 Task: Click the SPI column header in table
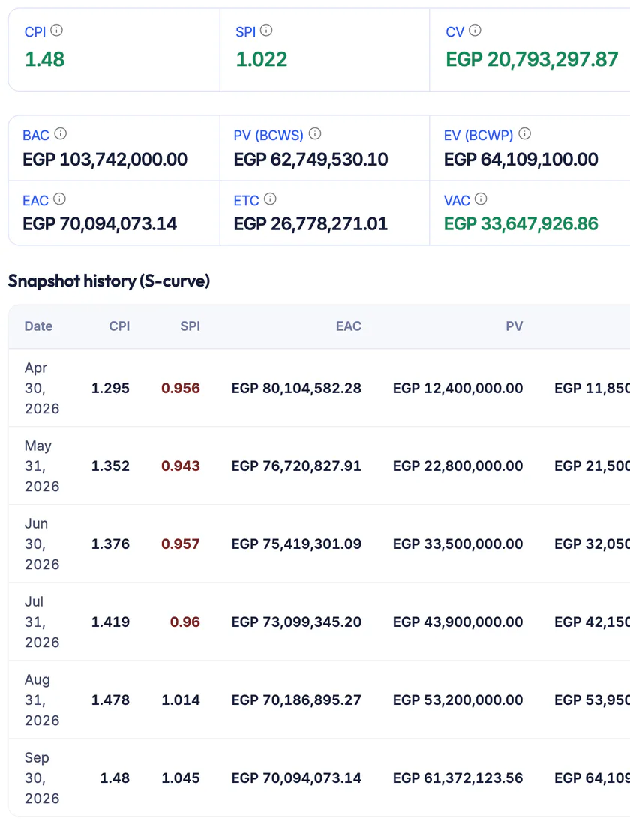pos(190,326)
